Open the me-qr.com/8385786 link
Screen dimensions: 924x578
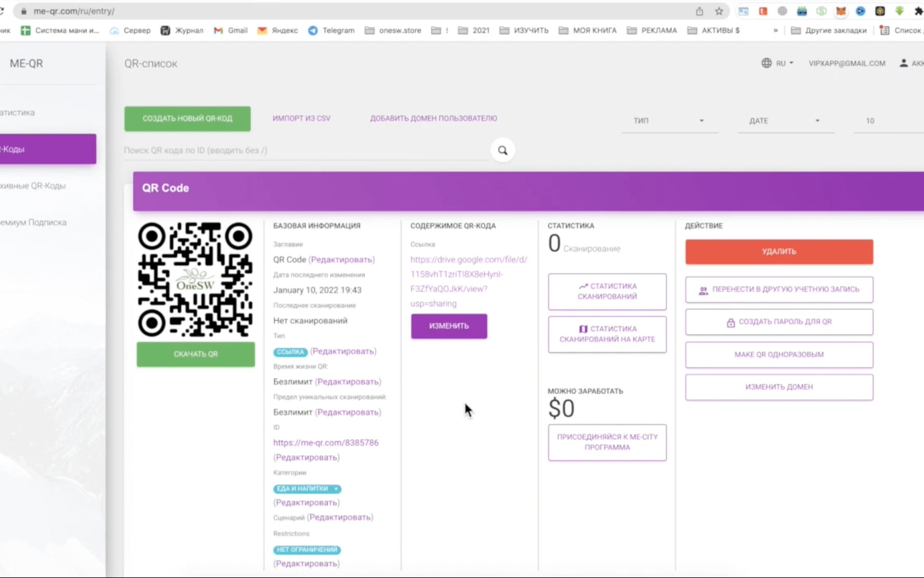click(x=326, y=443)
